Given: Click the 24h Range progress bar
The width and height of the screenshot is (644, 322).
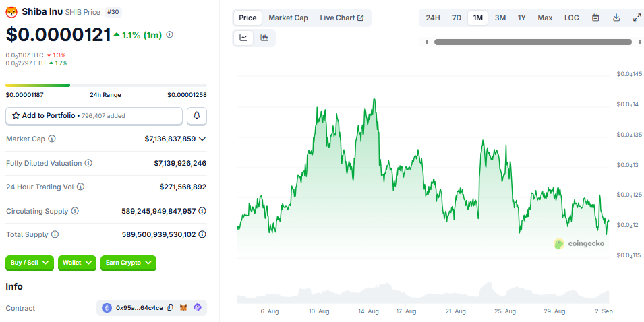Looking at the screenshot, I should point(106,85).
